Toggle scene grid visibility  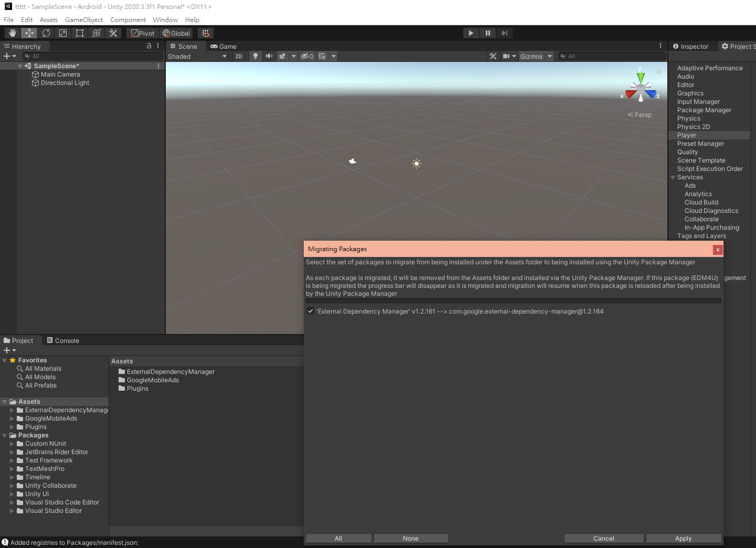322,56
